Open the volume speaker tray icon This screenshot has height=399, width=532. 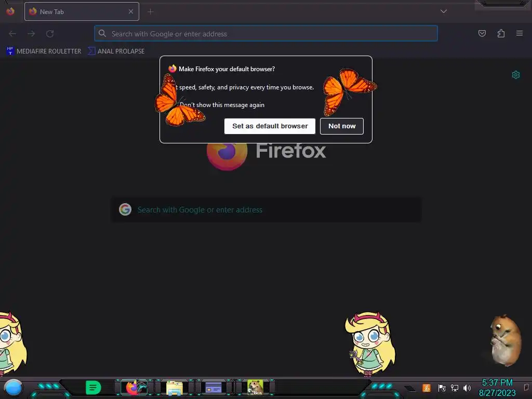tap(467, 388)
